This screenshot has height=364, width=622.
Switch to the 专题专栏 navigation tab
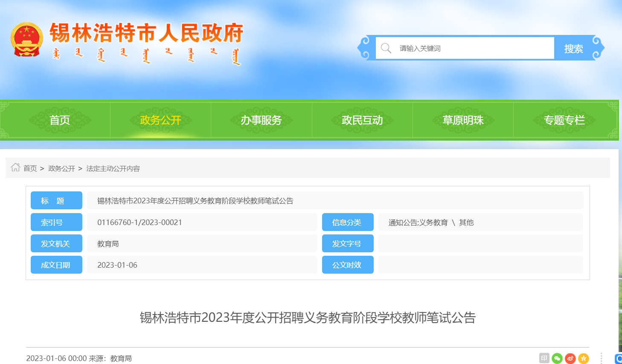click(564, 120)
